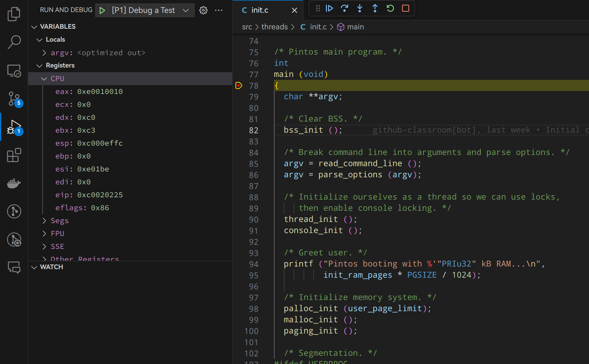This screenshot has height=364, width=589.
Task: Open the Docker view
Action: (14, 183)
